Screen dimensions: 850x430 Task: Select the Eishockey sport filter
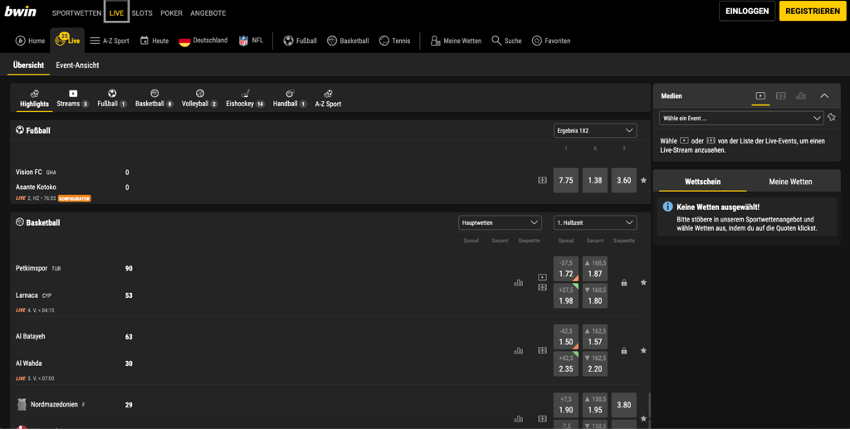[245, 98]
